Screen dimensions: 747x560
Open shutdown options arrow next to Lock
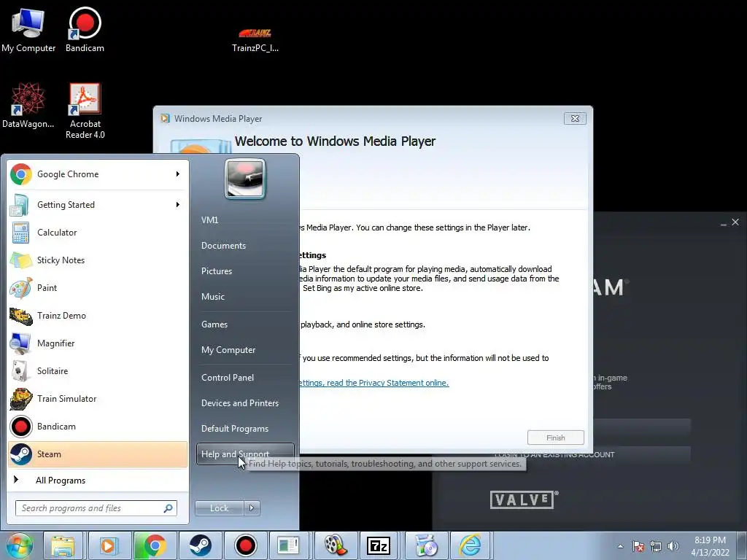pyautogui.click(x=252, y=508)
